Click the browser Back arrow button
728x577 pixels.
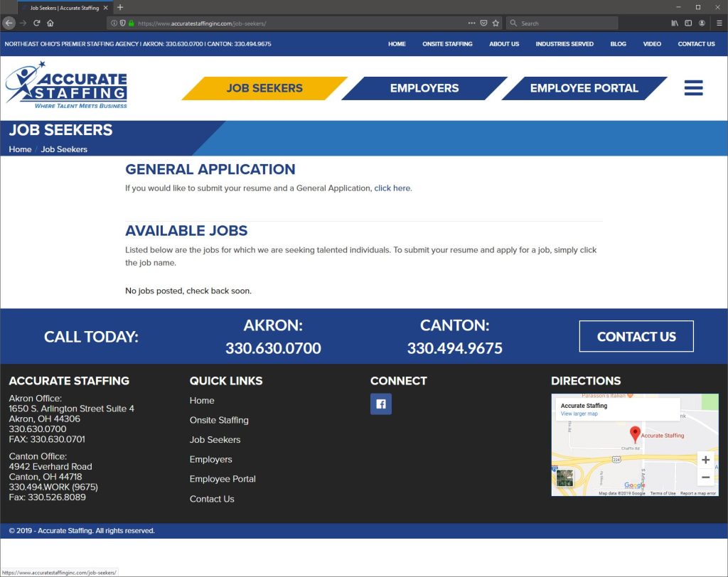click(x=9, y=23)
